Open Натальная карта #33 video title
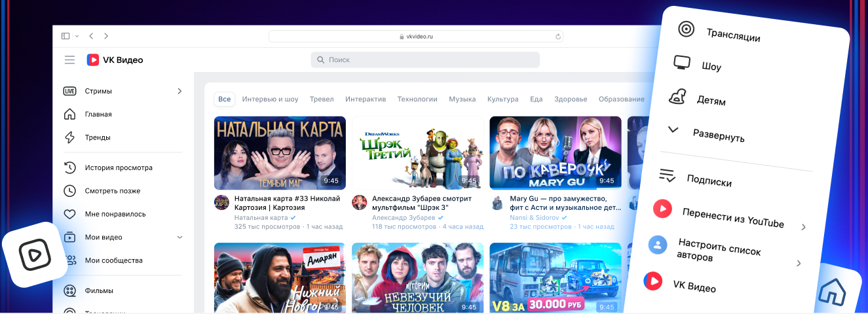 pos(287,203)
